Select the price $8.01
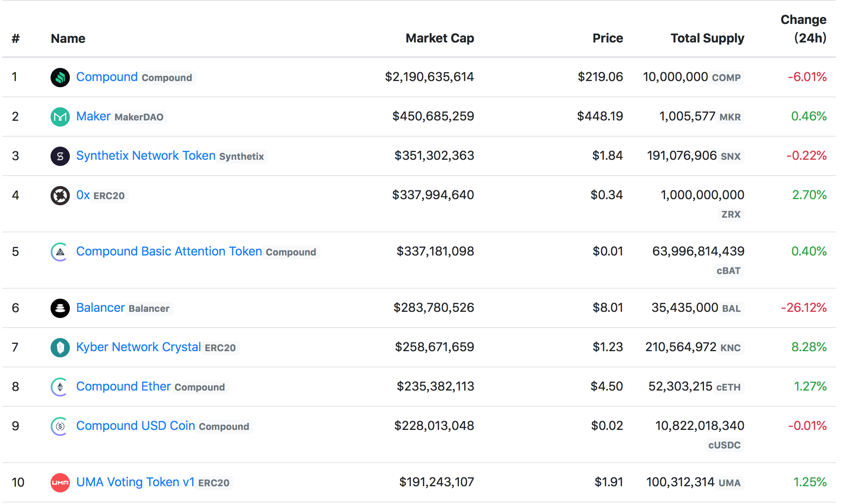This screenshot has height=504, width=846. pos(608,308)
